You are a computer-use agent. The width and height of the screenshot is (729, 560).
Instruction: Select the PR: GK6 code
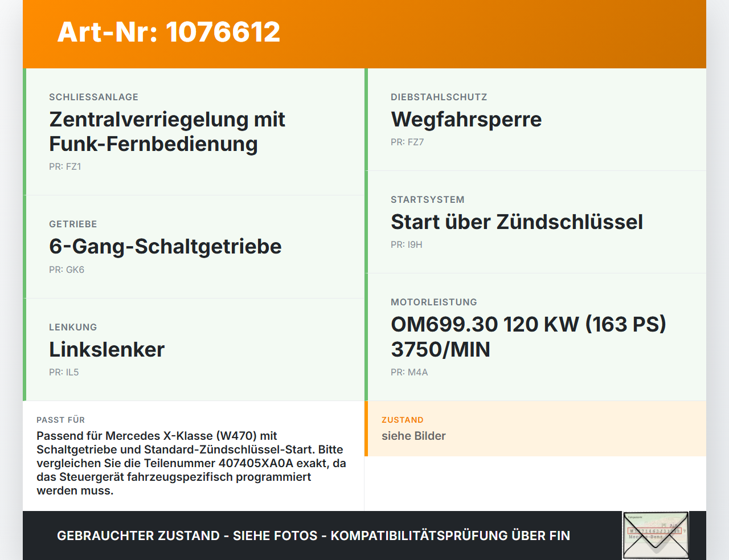(x=67, y=269)
